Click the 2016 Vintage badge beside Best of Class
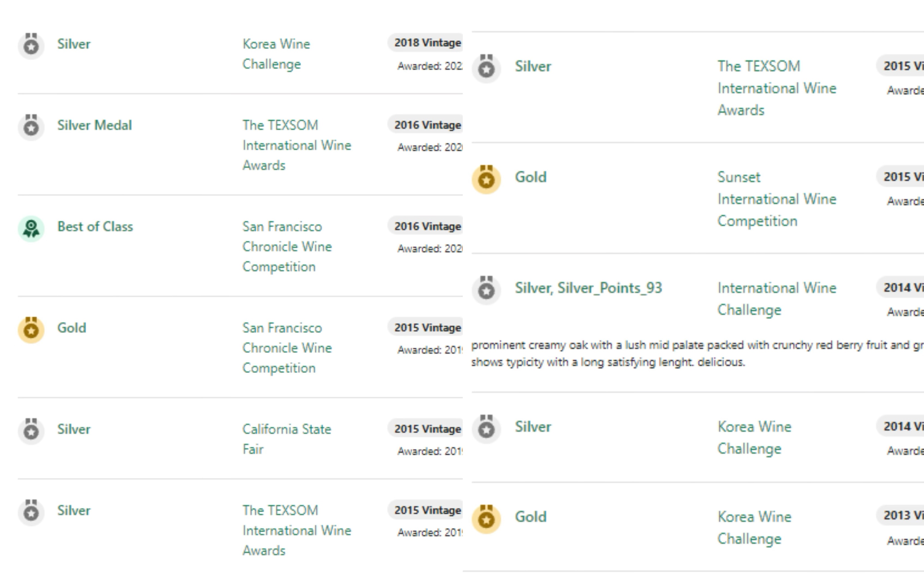 pos(427,226)
